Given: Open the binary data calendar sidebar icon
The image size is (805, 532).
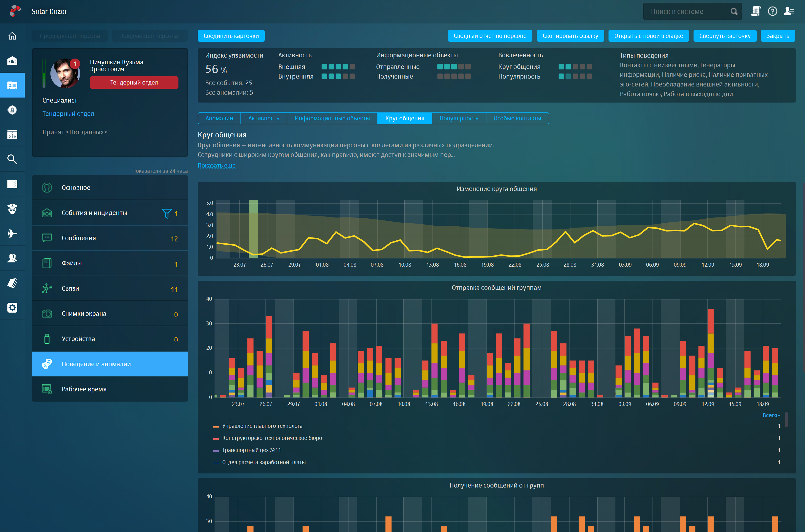Looking at the screenshot, I should (x=12, y=135).
